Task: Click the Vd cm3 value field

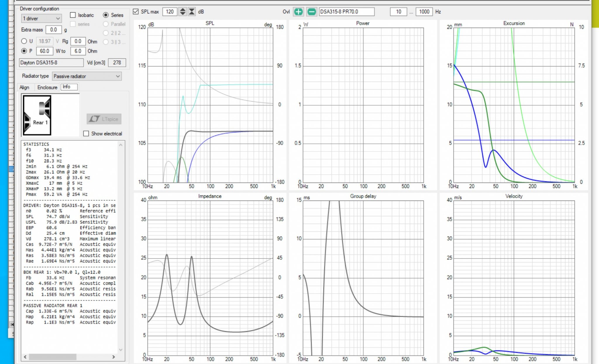Action: [x=117, y=63]
